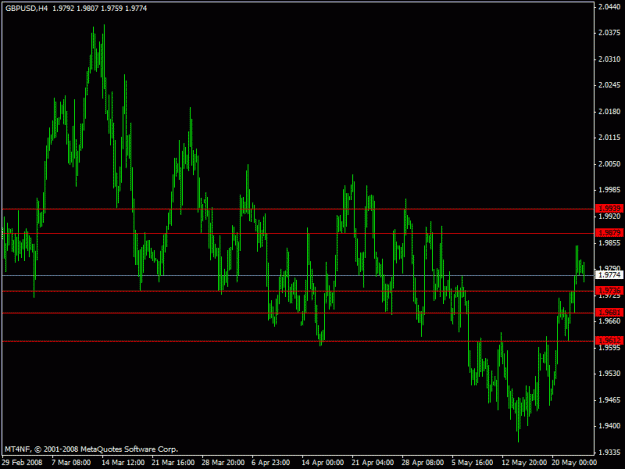The width and height of the screenshot is (625, 469).
Task: Click the 1.9595 price axis label
Action: pyautogui.click(x=609, y=347)
